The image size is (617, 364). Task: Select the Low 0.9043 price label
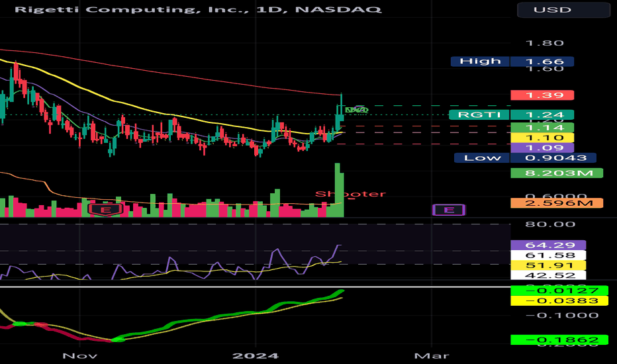coord(525,158)
